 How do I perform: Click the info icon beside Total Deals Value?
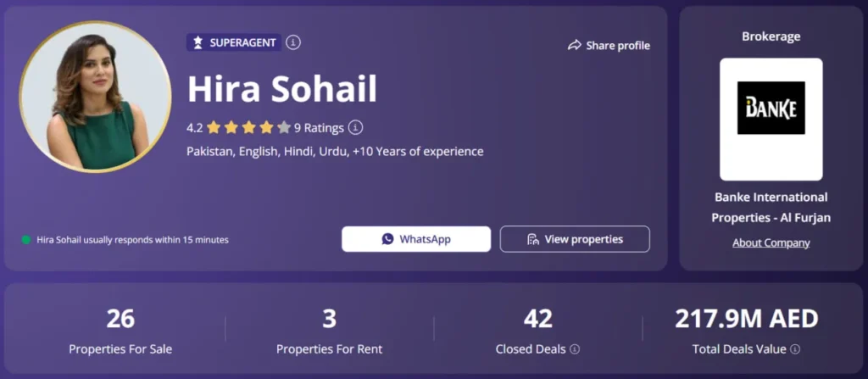[795, 349]
